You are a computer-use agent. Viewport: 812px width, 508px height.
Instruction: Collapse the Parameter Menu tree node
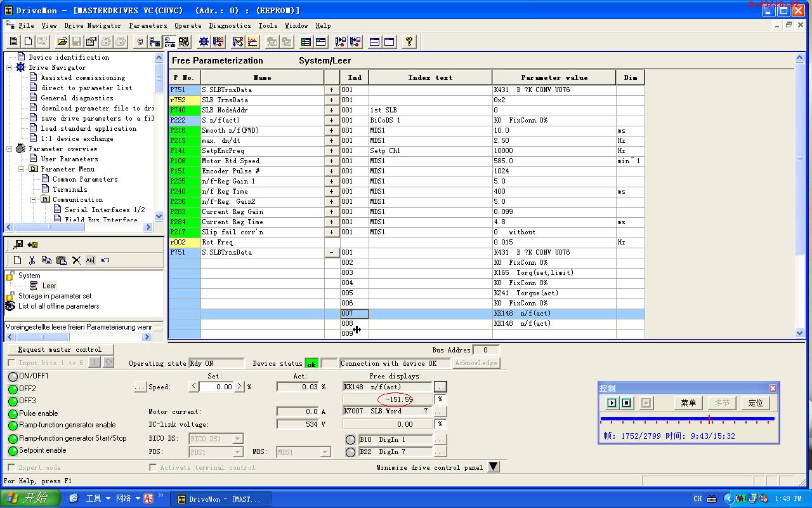[21, 169]
